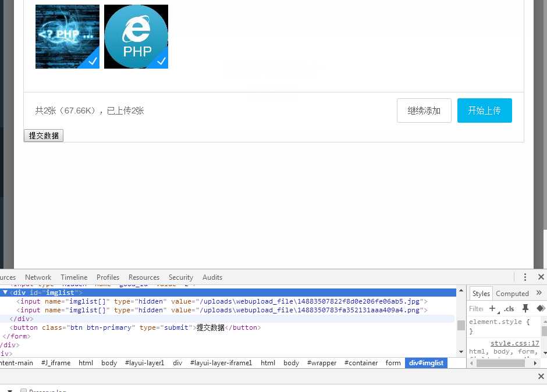This screenshot has height=392, width=547.
Task: Expand more sidebar tabs chevron
Action: pyautogui.click(x=539, y=293)
